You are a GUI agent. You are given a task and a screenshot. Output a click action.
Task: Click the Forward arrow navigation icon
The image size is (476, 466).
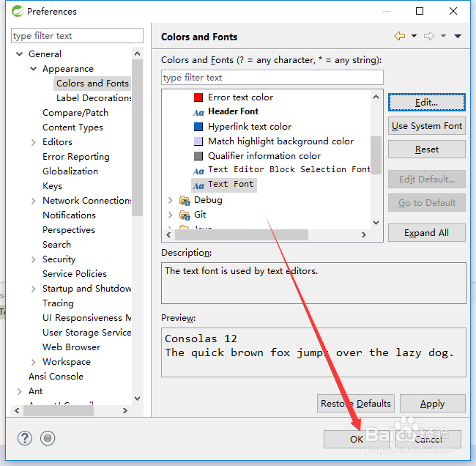tap(429, 36)
